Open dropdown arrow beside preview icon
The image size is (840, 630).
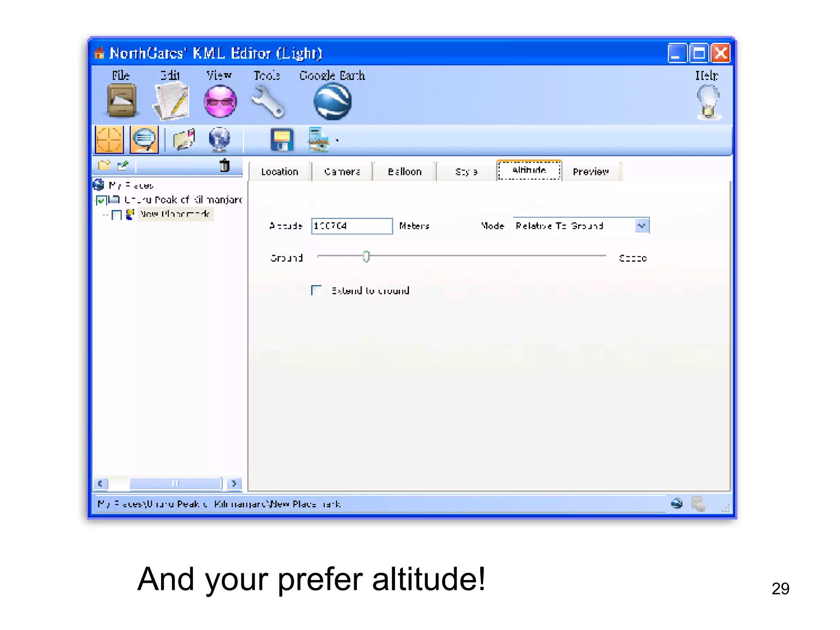(x=337, y=141)
